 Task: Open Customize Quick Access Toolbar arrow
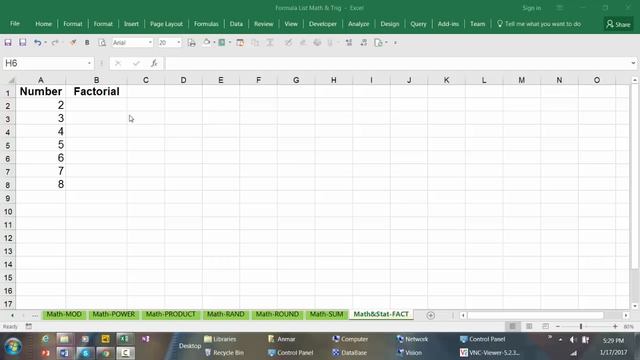(395, 42)
